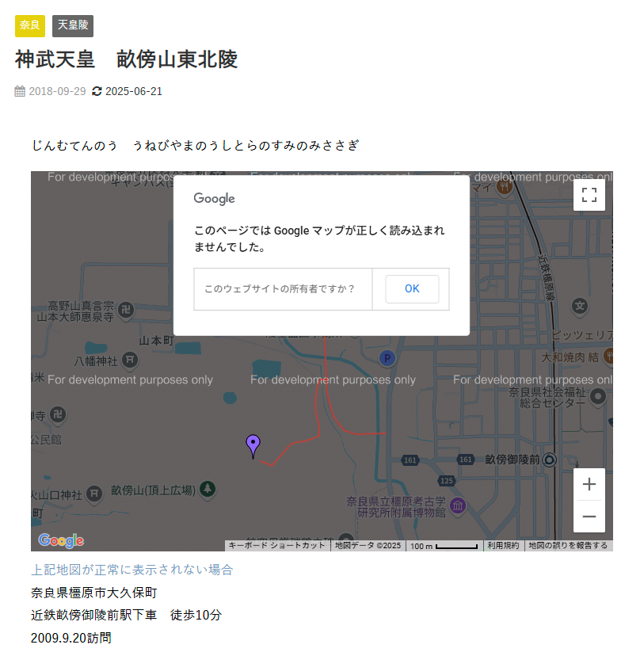Toggle fullscreen map view
Viewport: 644px width, 656px height.
coord(589,195)
